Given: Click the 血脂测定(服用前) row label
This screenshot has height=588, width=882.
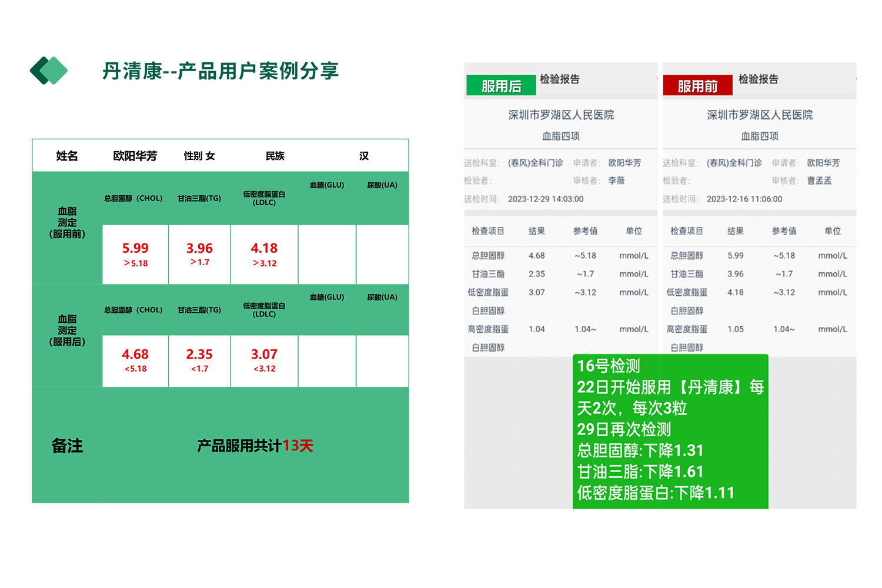Looking at the screenshot, I should (x=67, y=222).
